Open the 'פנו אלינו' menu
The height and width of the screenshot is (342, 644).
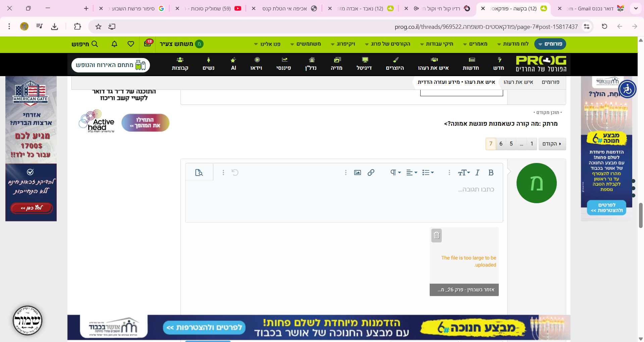point(267,44)
